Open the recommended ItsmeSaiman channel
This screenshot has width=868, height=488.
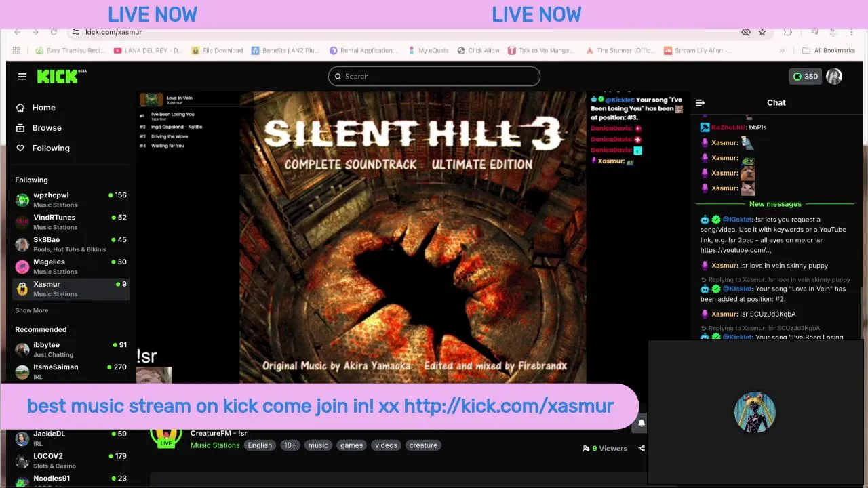(x=71, y=371)
